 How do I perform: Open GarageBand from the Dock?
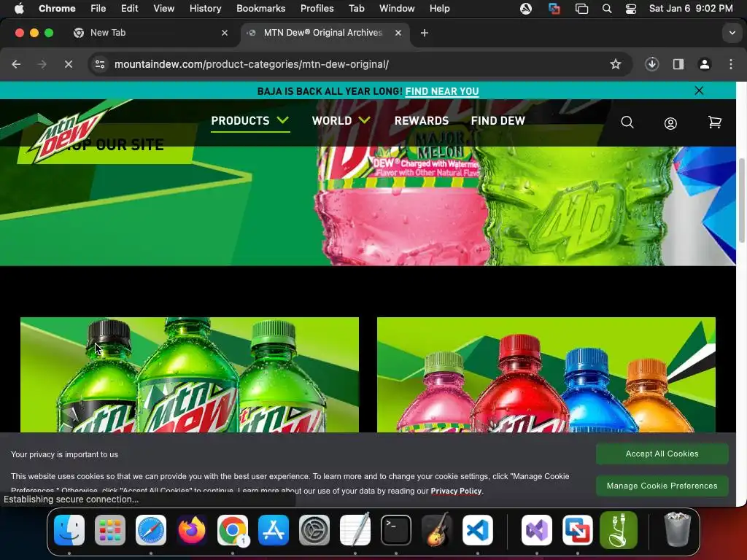click(437, 530)
